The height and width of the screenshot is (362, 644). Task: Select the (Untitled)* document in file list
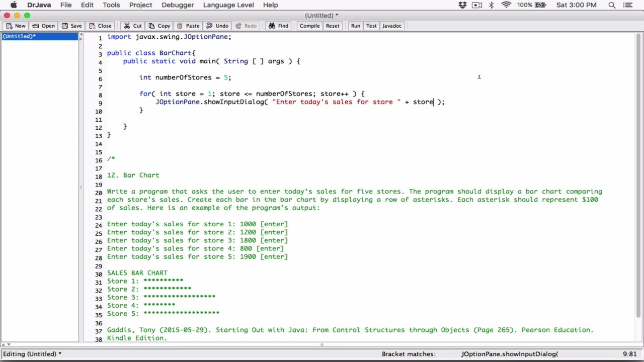point(40,36)
